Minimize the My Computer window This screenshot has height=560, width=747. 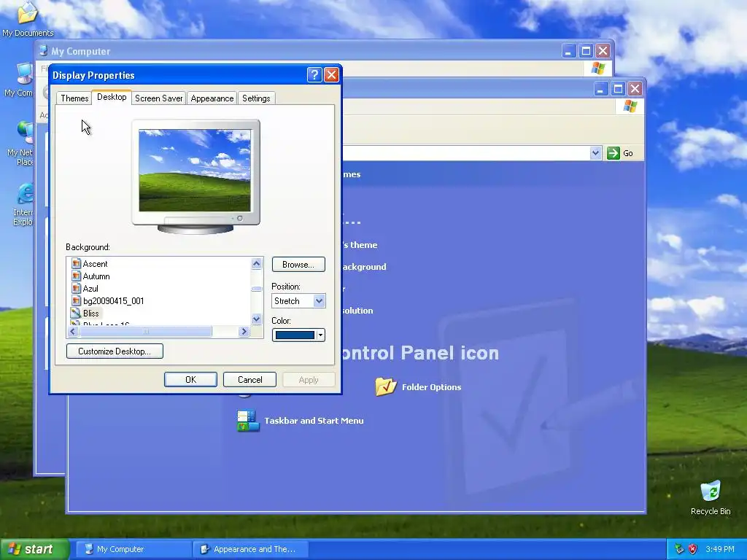[x=569, y=51]
